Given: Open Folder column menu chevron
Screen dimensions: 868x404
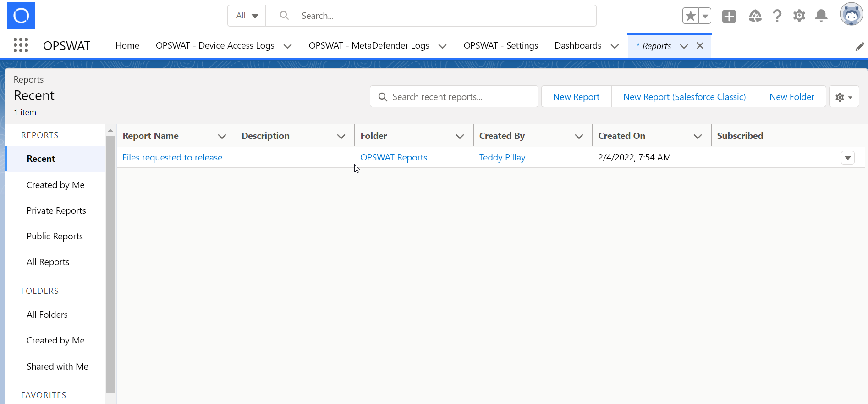Looking at the screenshot, I should click(460, 136).
